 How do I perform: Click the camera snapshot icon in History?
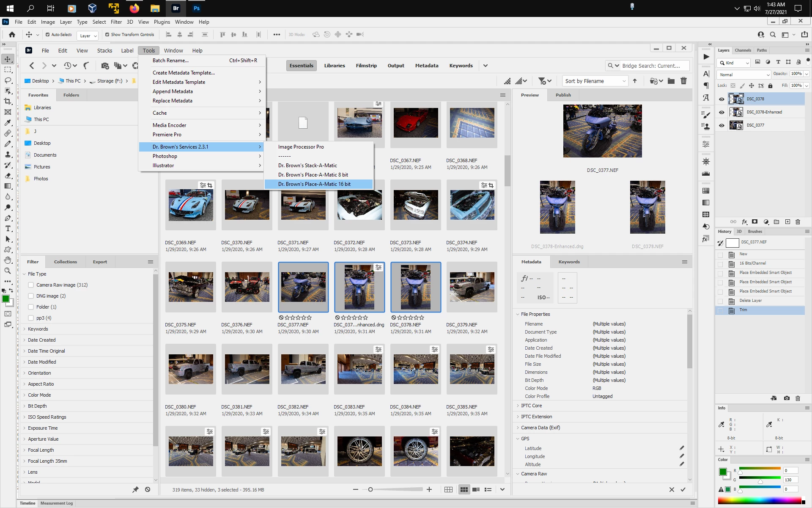click(x=786, y=398)
